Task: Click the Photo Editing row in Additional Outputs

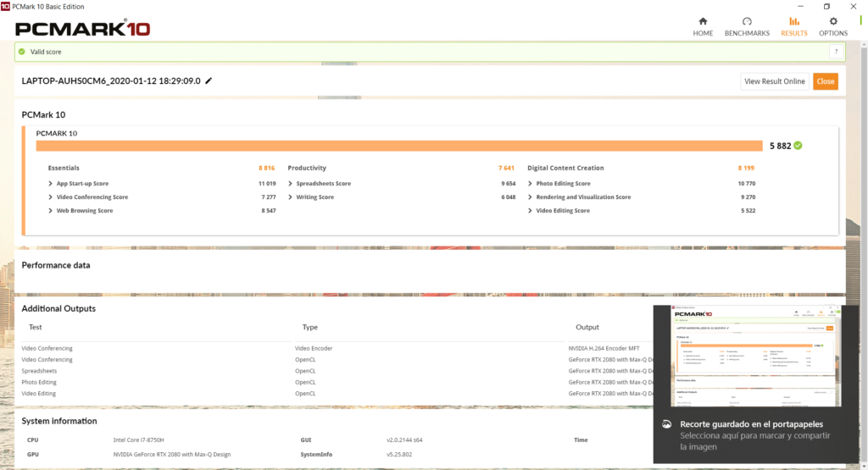Action: point(39,382)
